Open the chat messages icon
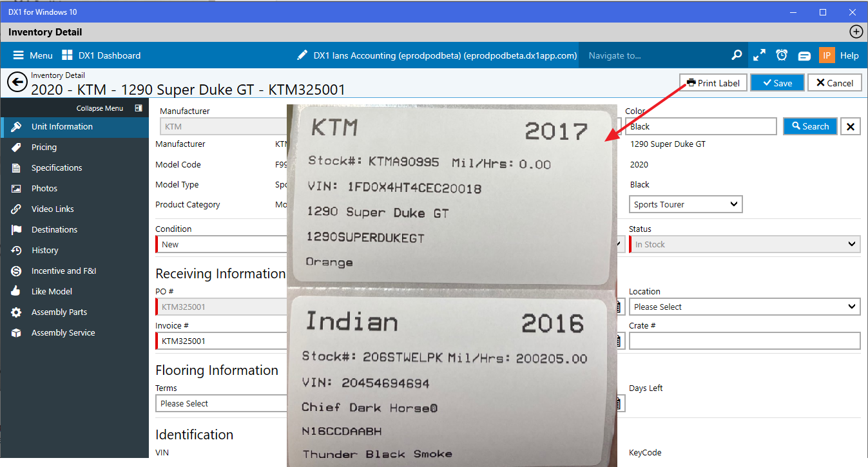This screenshot has height=467, width=868. [804, 55]
